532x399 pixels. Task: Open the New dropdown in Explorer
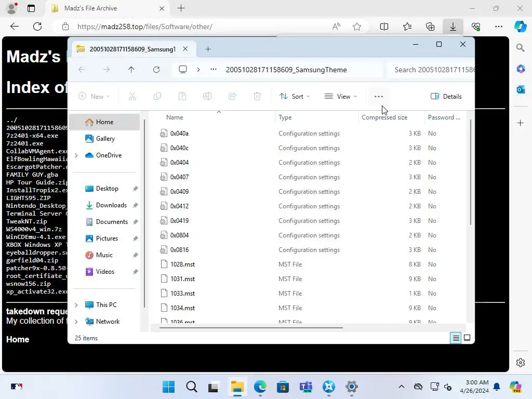(94, 96)
